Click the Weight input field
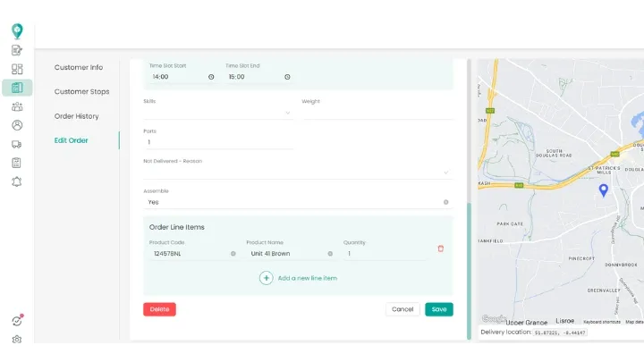Viewport: 644px width, 362px height. point(376,113)
